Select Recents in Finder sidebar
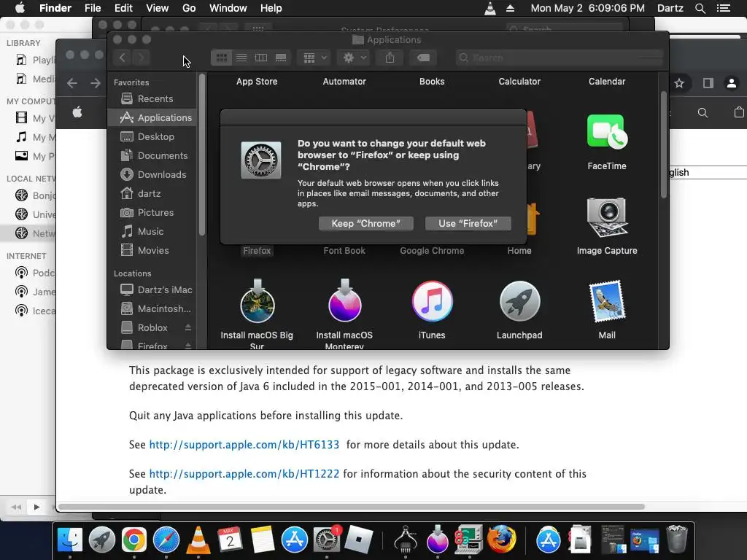This screenshot has width=747, height=560. (153, 98)
